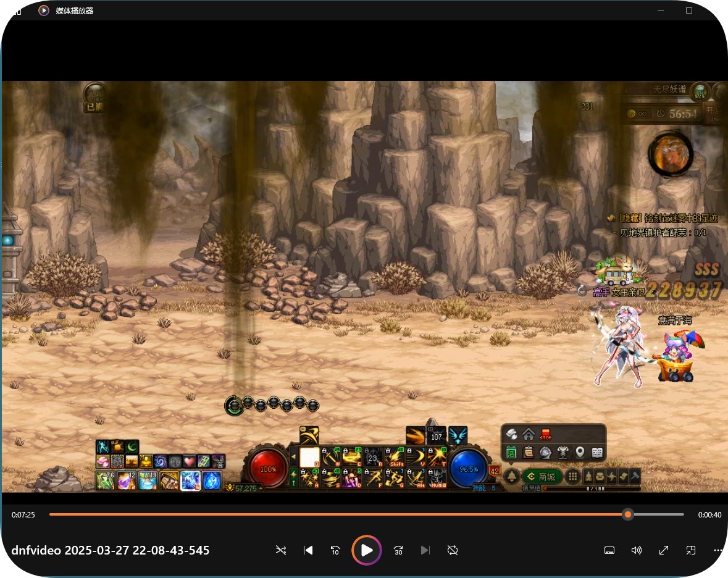The height and width of the screenshot is (578, 728).
Task: Click the seek bar position handle
Action: [628, 514]
